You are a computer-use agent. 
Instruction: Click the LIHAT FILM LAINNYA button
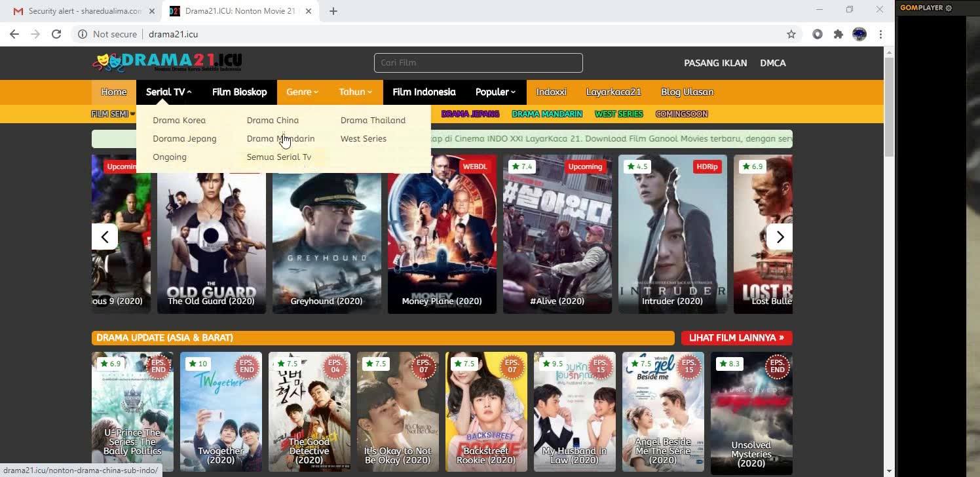coord(737,337)
